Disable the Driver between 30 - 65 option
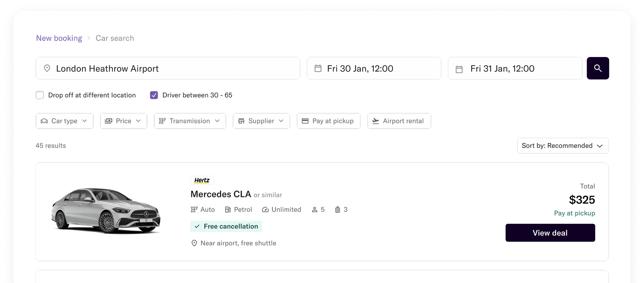 154,95
